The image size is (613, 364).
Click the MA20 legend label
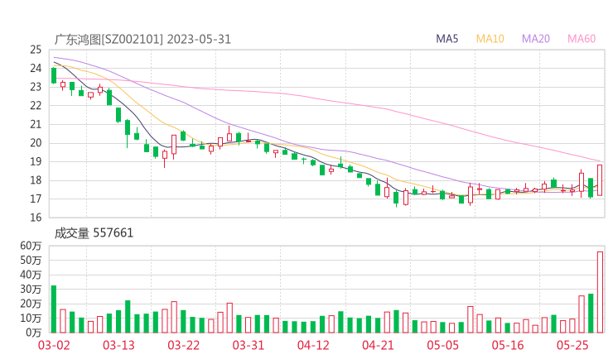(536, 39)
